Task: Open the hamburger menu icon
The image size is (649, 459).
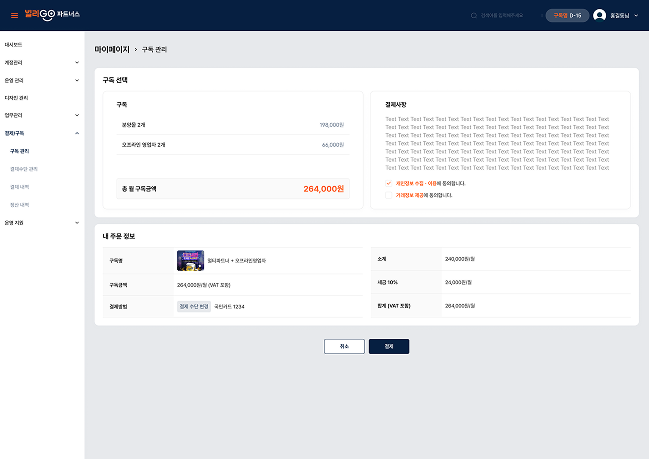Action: click(14, 15)
